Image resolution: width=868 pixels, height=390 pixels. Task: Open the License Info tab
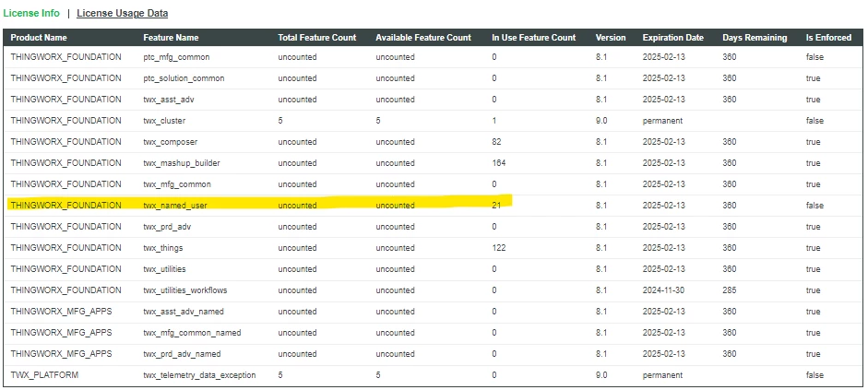[x=31, y=13]
